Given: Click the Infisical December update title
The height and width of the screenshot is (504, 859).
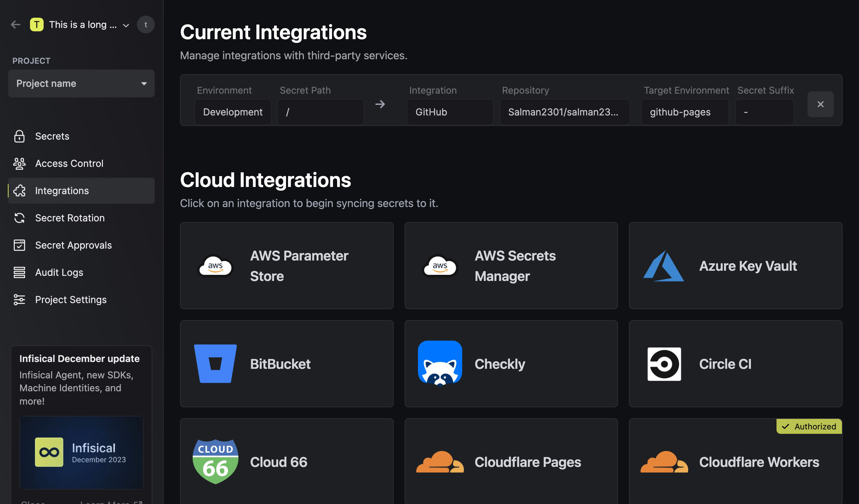Looking at the screenshot, I should (x=79, y=359).
